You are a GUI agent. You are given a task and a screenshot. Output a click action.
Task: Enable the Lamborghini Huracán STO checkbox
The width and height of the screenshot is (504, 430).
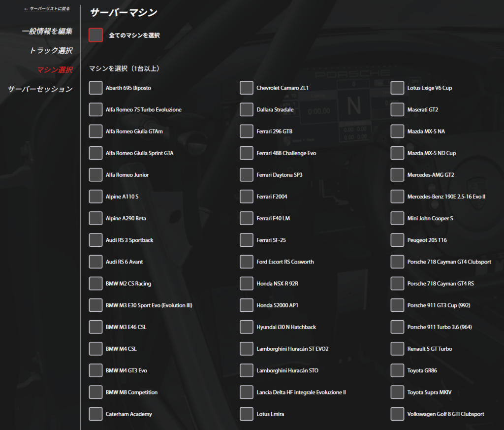coord(247,370)
